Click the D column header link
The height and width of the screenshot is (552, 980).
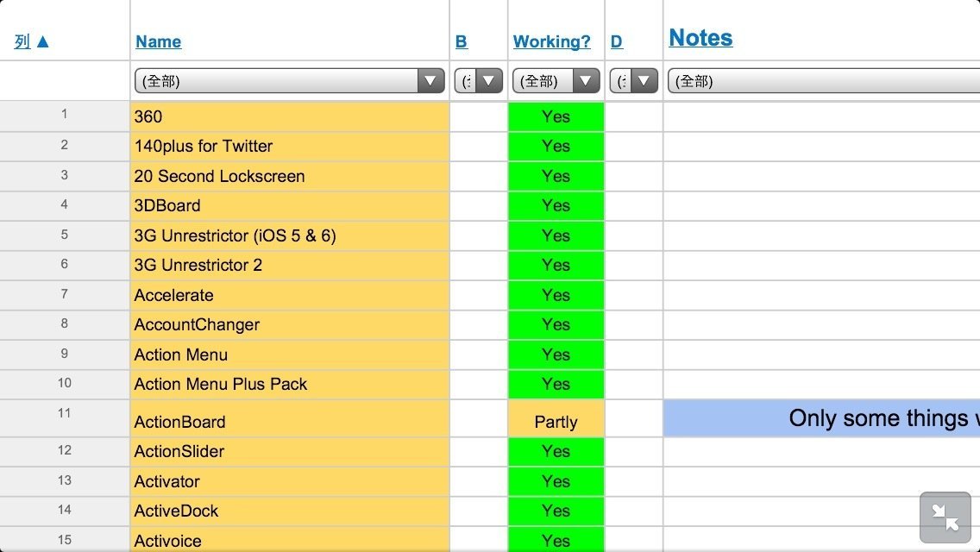tap(616, 41)
